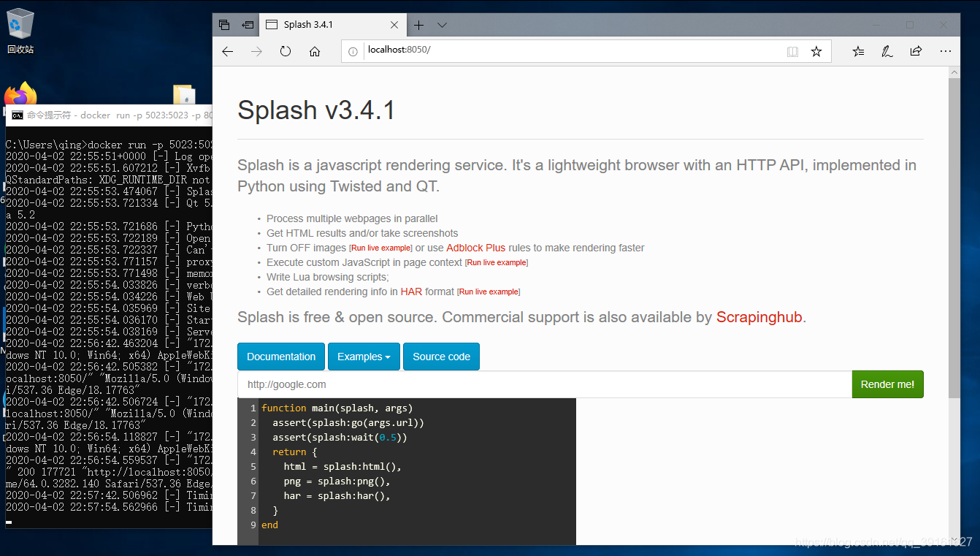Click the desktop file icon beside Firefox

pos(184,95)
